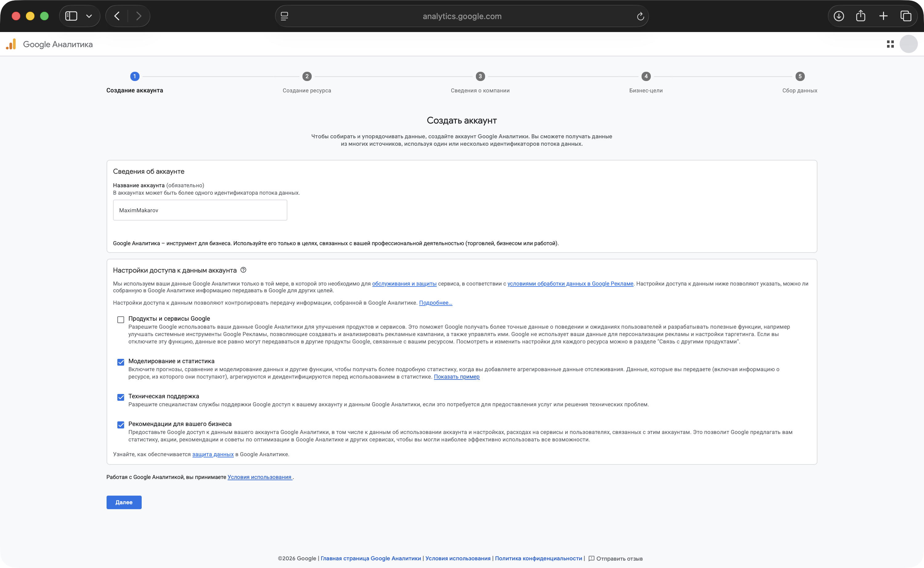Select step 4 Бизнес-цели
This screenshot has width=924, height=568.
(x=646, y=83)
